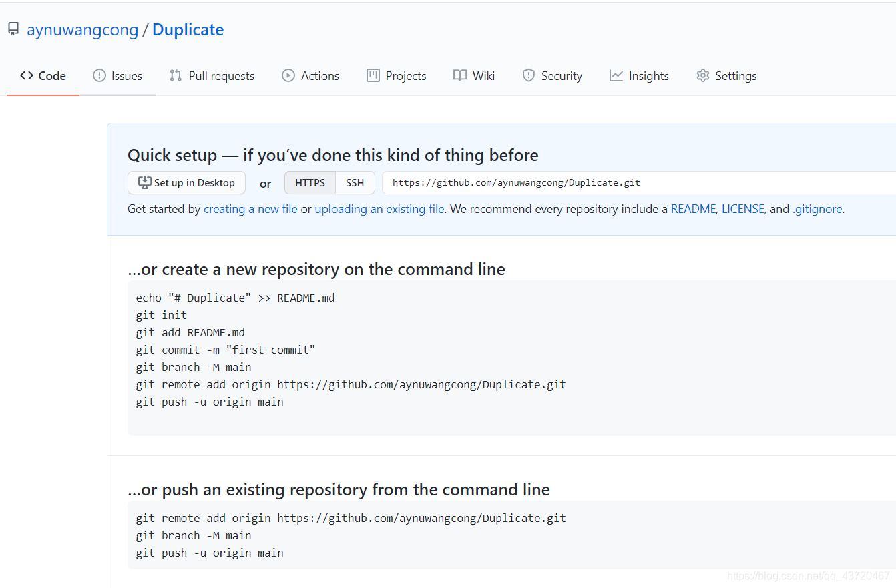Screen dimensions: 896x588
Task: Open the Duplicate repository link
Action: click(188, 30)
